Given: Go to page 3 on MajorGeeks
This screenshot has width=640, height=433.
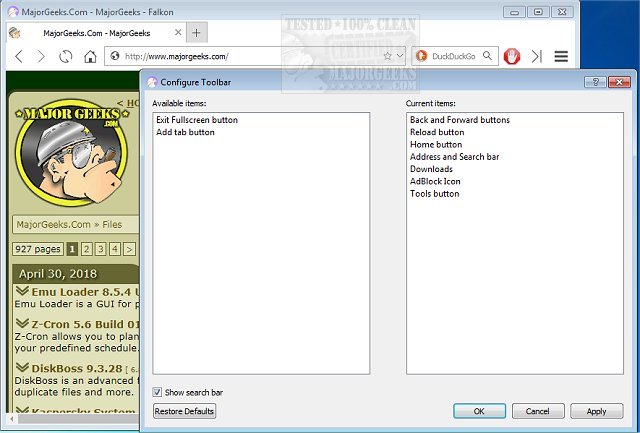Looking at the screenshot, I should 100,249.
